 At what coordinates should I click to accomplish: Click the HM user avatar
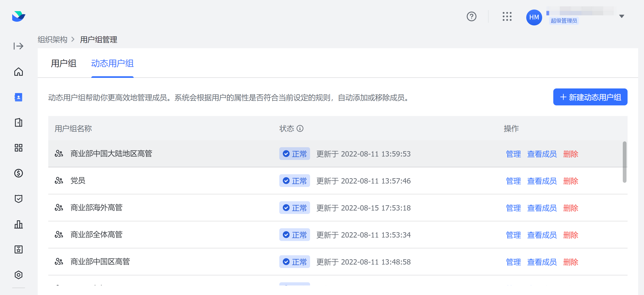pos(534,17)
